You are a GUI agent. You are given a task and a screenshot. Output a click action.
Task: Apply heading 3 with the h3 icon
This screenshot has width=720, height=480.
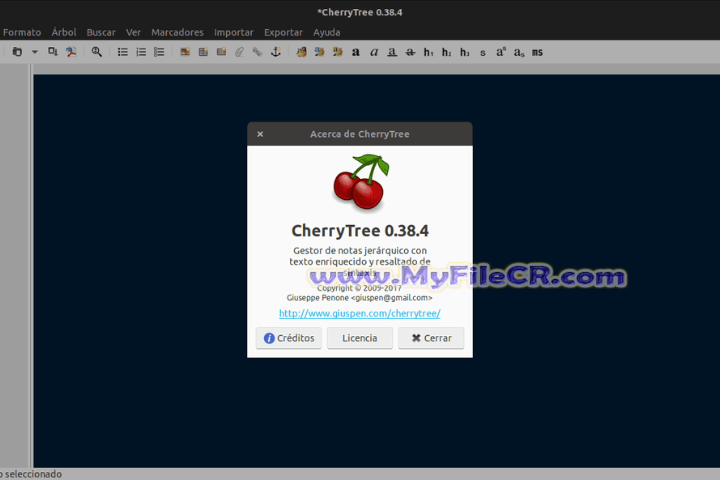[465, 52]
